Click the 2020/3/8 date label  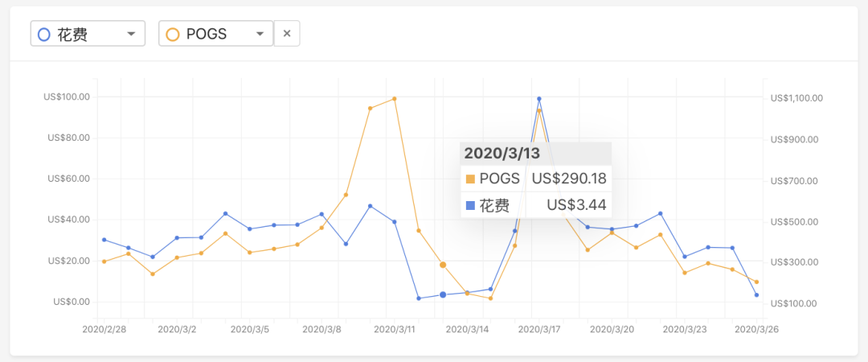[x=322, y=329]
